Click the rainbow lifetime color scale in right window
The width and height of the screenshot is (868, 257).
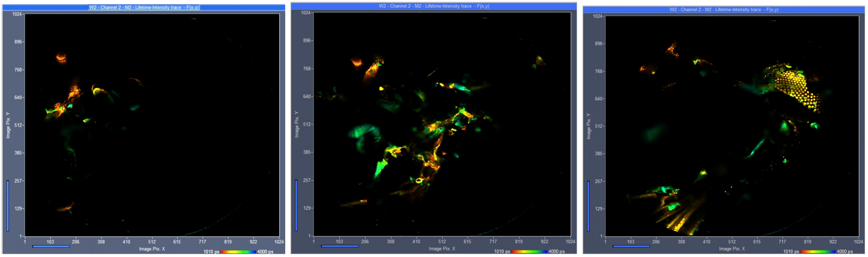point(818,251)
